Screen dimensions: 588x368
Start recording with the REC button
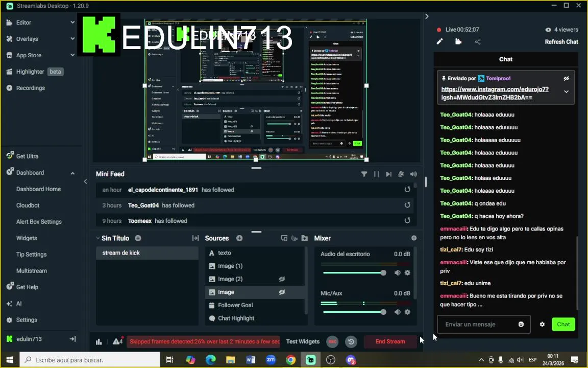click(x=332, y=342)
